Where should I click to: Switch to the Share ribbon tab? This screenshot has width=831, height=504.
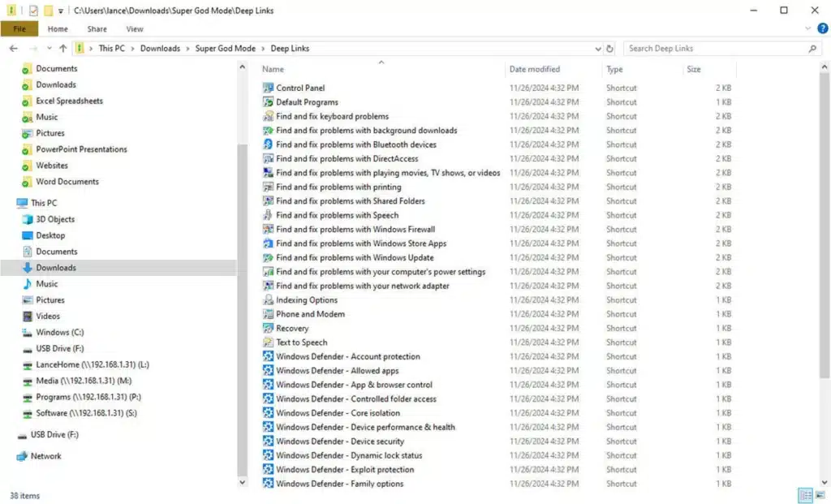[97, 29]
